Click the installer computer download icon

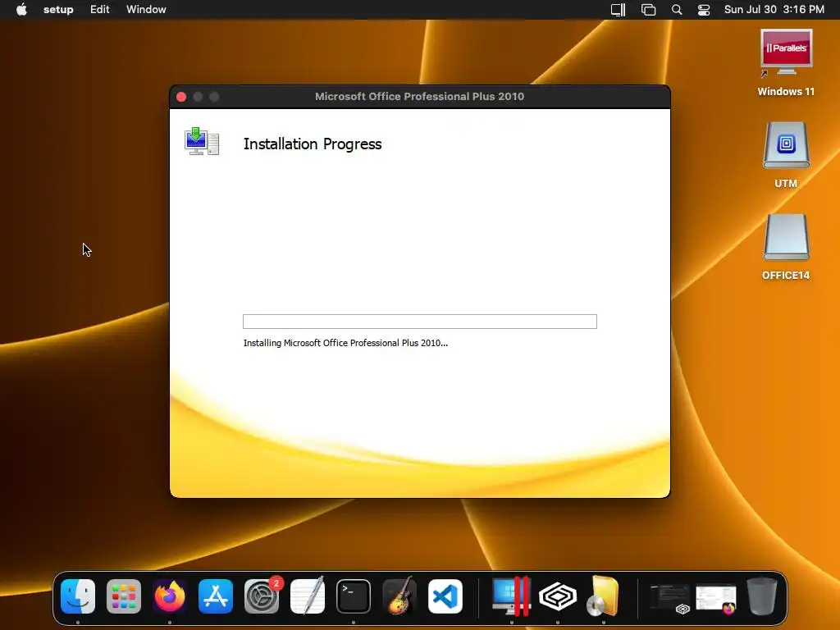click(x=202, y=141)
